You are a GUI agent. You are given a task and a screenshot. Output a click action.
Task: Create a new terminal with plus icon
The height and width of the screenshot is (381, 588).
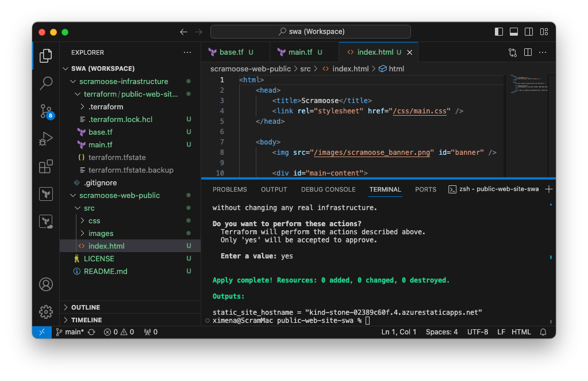pos(548,189)
